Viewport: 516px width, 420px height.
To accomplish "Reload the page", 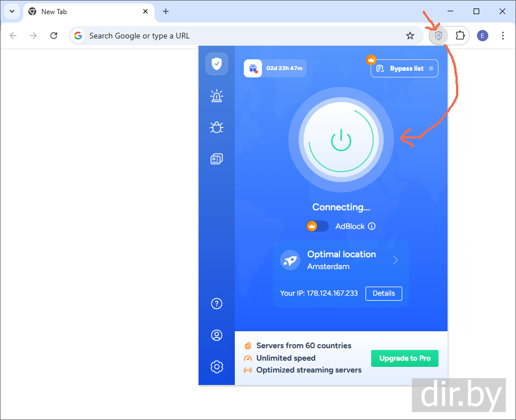I will coord(54,36).
